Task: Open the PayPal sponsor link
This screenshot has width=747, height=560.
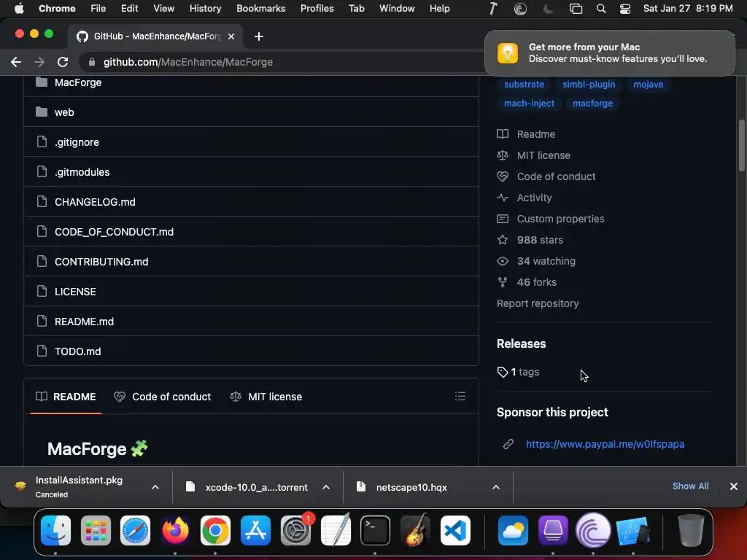Action: pos(605,444)
